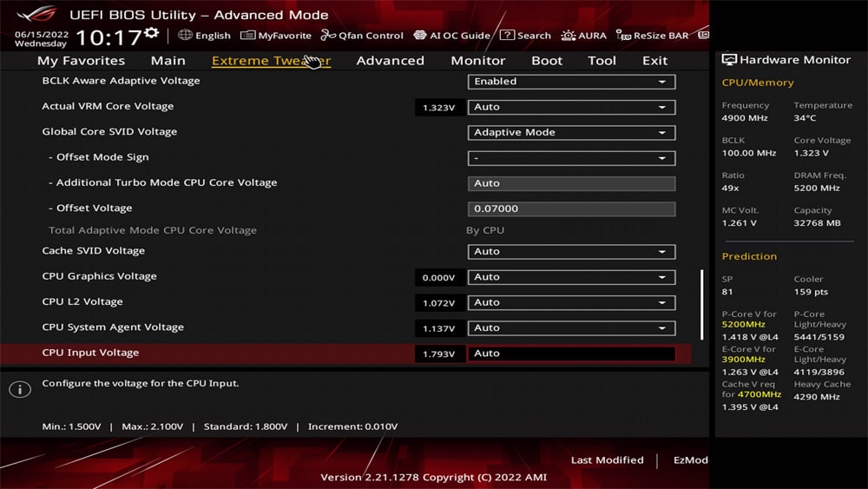Expand CPU System Agent Voltage dropdown
868x489 pixels.
point(571,327)
